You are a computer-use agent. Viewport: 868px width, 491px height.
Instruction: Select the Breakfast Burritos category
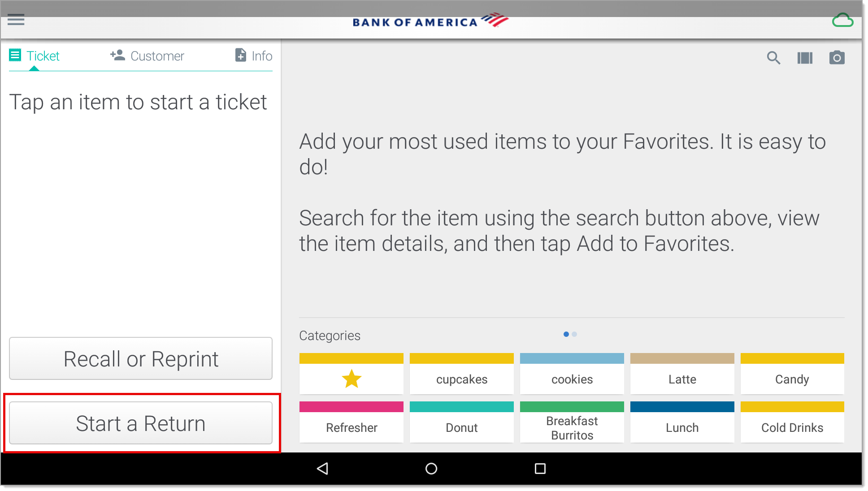[x=572, y=422]
